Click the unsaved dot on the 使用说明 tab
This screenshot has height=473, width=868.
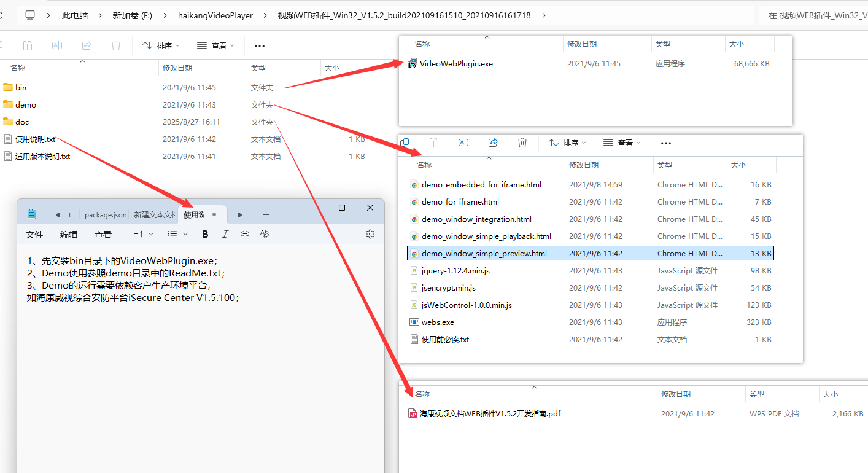(214, 214)
